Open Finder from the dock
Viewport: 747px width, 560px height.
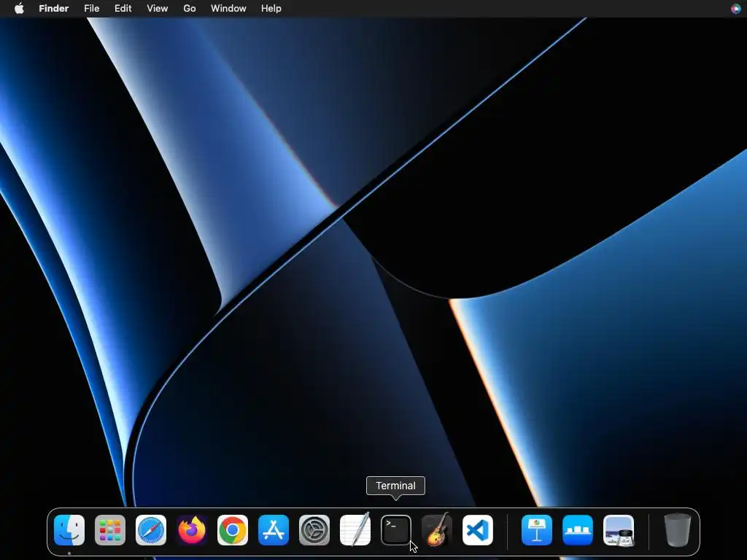coord(69,530)
